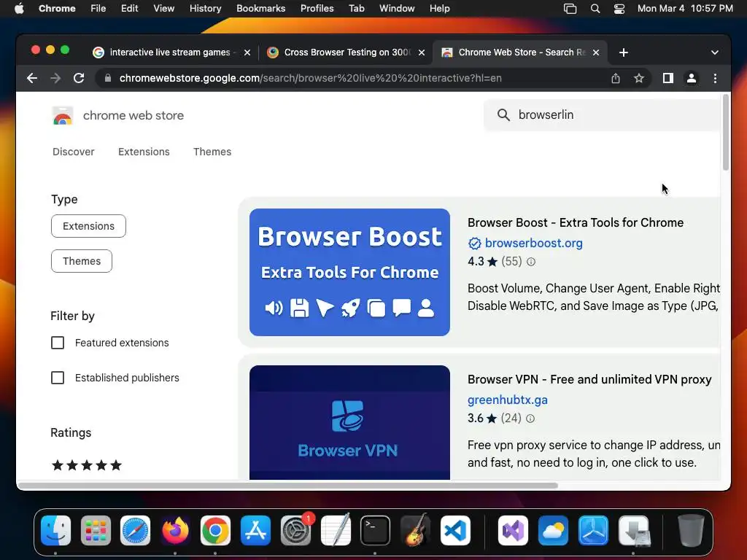Click the info icon next to (24) ratings
This screenshot has height=560, width=747.
pyautogui.click(x=530, y=418)
